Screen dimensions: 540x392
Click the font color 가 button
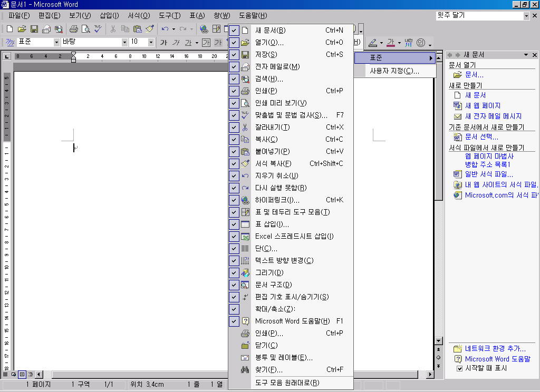[391, 42]
